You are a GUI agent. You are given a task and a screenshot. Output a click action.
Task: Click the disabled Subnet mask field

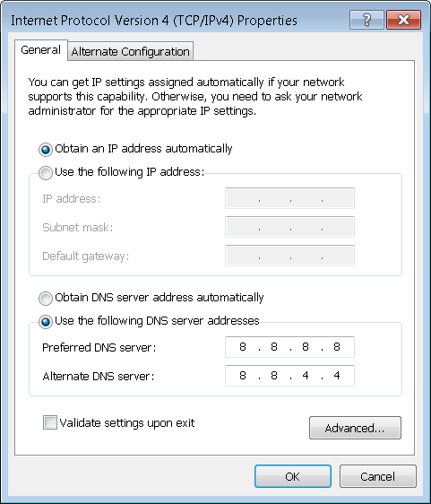pyautogui.click(x=289, y=227)
